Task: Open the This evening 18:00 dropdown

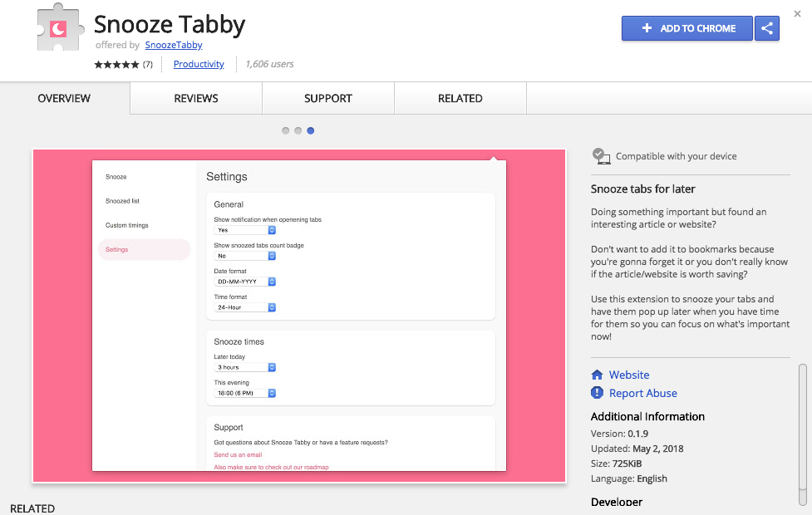Action: tap(245, 393)
